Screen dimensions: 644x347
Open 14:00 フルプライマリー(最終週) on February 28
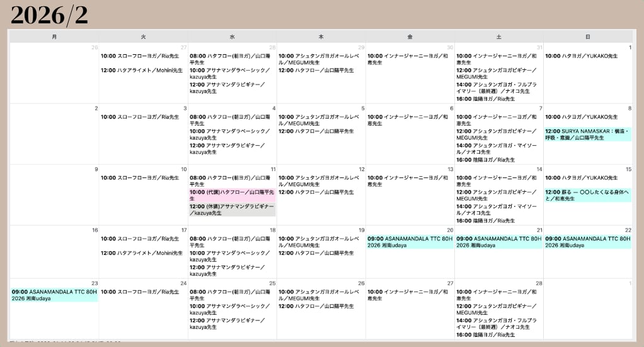click(x=497, y=324)
